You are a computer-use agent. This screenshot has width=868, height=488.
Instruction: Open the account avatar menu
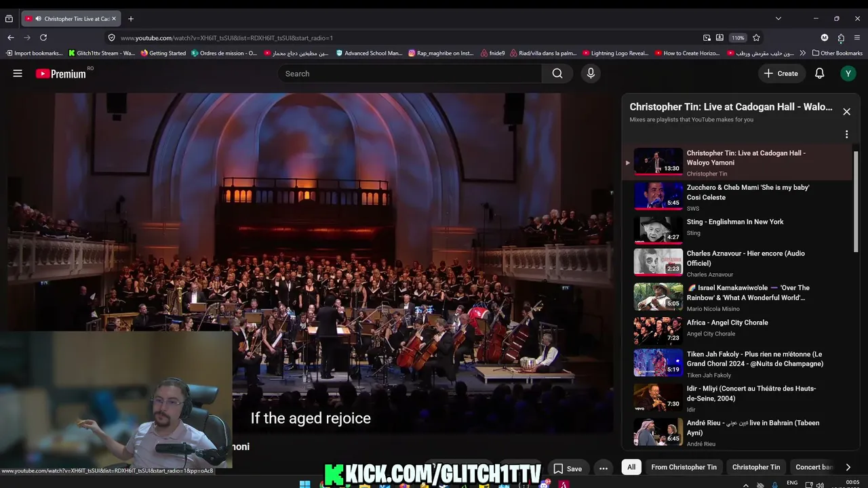[x=848, y=73]
